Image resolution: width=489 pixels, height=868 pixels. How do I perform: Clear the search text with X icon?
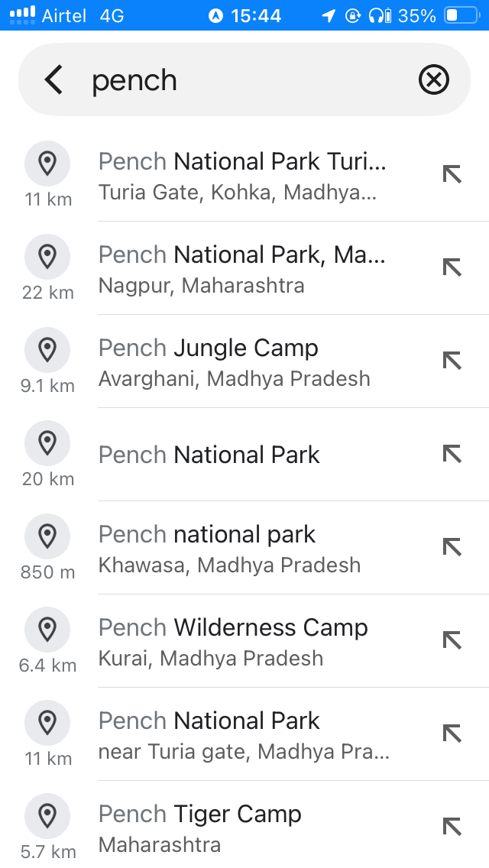point(434,79)
